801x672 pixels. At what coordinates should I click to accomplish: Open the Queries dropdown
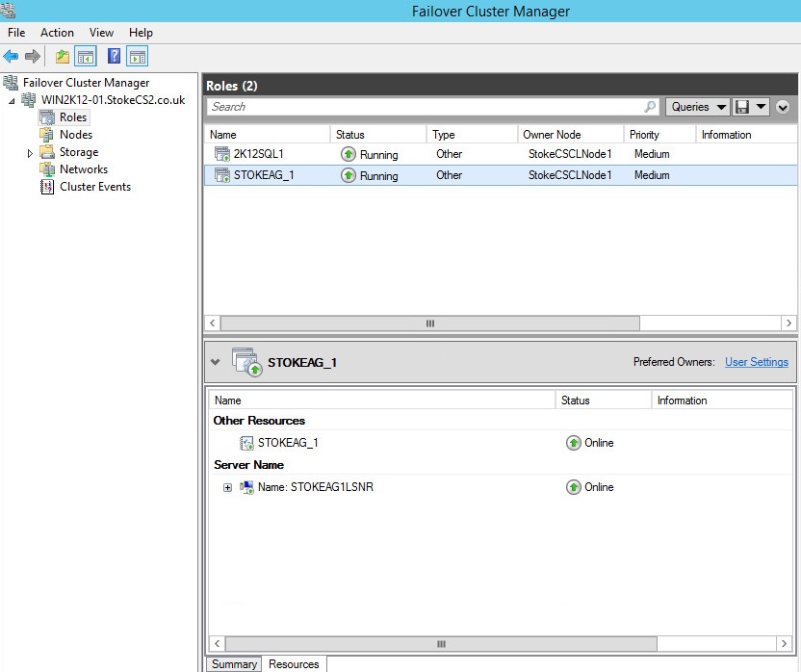(697, 107)
